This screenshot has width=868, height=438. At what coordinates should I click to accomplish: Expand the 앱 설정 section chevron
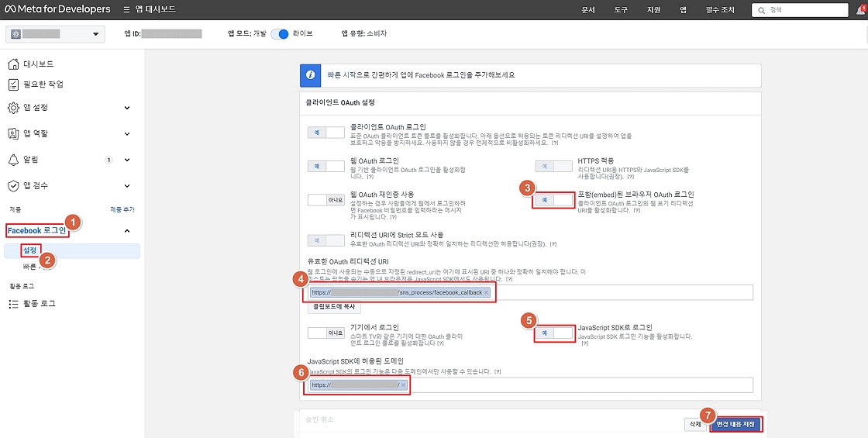[x=127, y=108]
